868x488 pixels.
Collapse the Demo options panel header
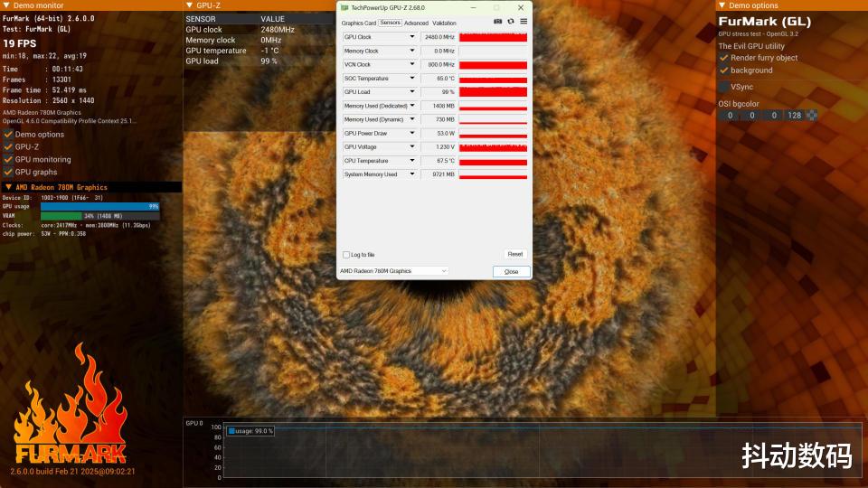722,5
